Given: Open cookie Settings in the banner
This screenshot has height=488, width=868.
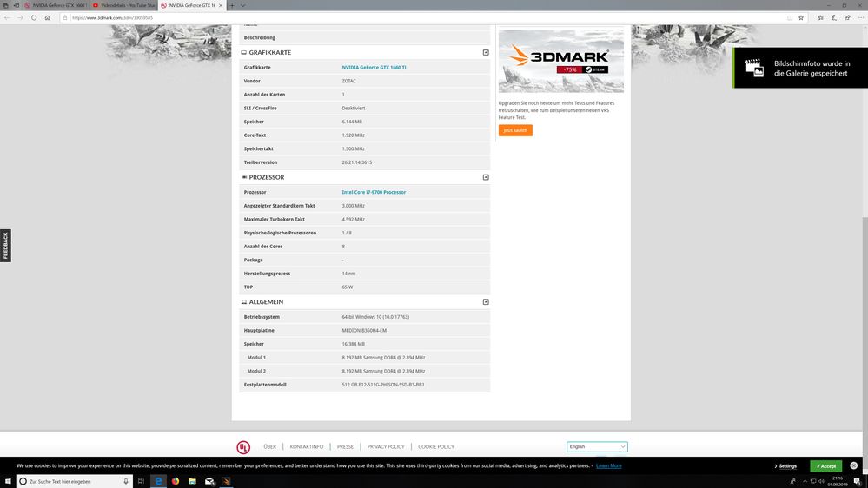Looking at the screenshot, I should [x=785, y=466].
